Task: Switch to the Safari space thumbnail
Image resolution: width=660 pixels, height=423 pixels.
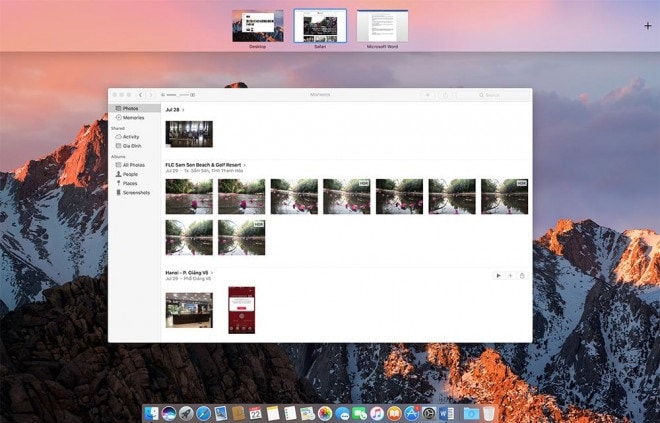Action: point(320,26)
